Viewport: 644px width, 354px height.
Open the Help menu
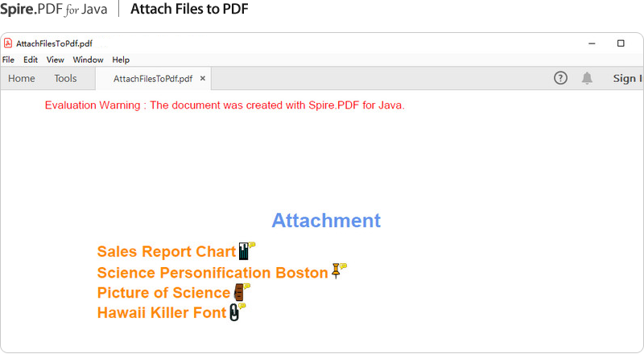click(121, 60)
